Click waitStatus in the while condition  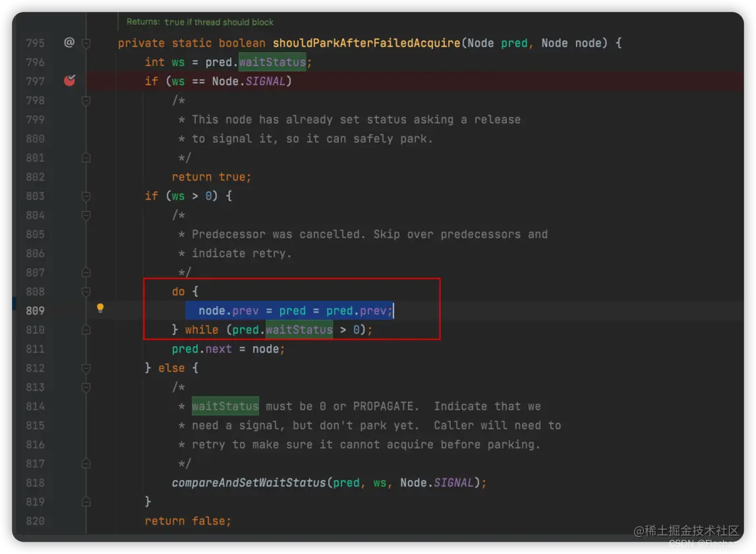[299, 330]
